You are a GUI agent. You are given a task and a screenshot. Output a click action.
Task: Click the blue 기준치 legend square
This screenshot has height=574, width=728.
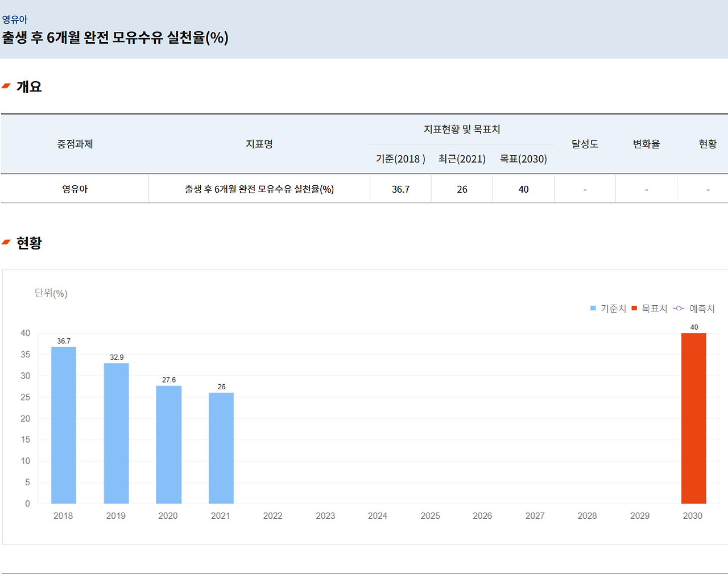point(591,308)
